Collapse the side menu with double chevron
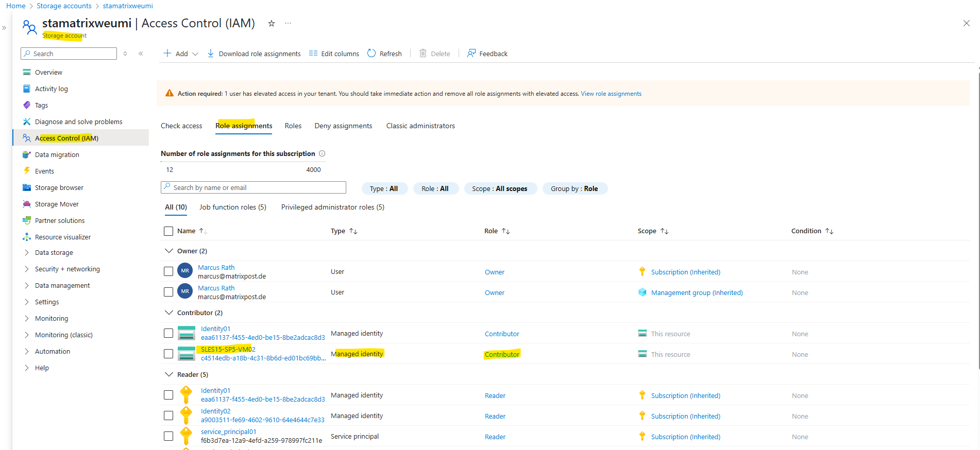This screenshot has width=980, height=450. pyautogui.click(x=141, y=54)
